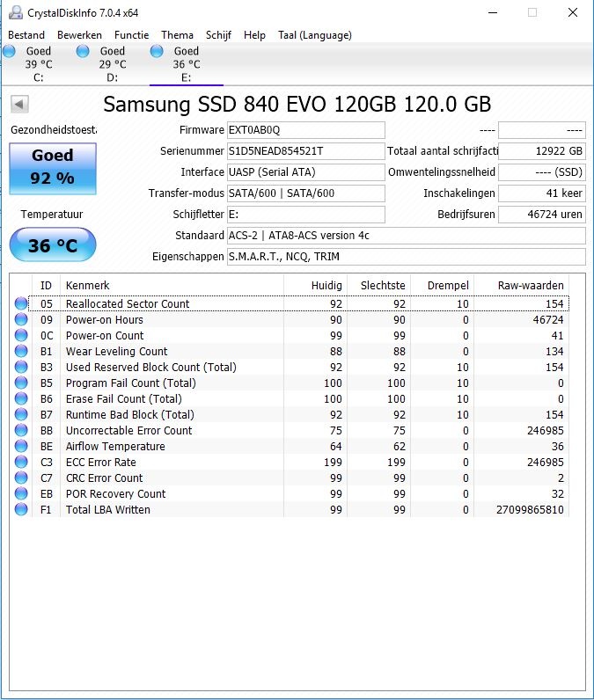Click the Samsung SSD 840 EVO title text
594x700 pixels.
297,105
